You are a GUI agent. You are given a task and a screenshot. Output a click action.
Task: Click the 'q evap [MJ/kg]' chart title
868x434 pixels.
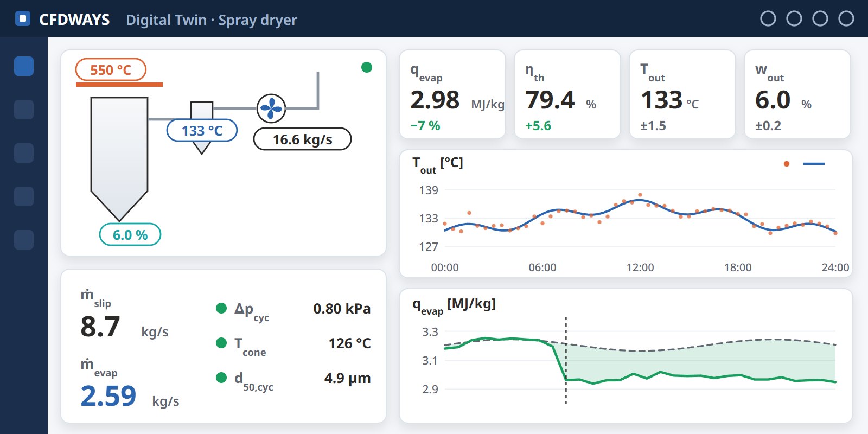pyautogui.click(x=454, y=306)
